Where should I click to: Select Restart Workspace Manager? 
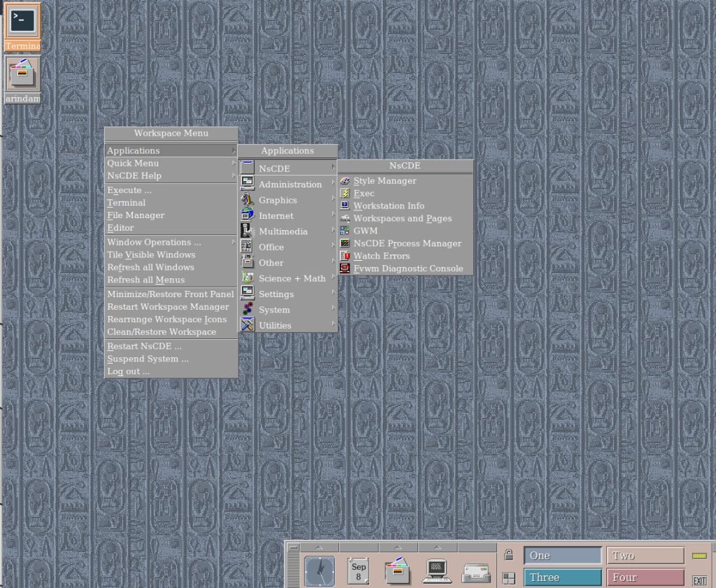[171, 307]
